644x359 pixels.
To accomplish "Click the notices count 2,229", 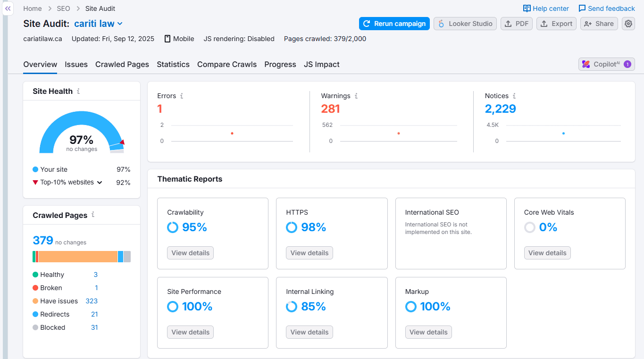I will pos(501,109).
